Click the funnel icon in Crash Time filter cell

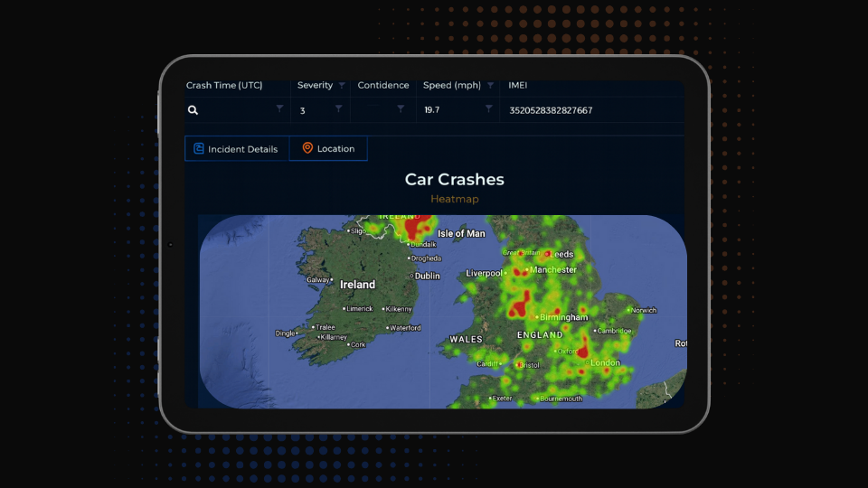point(279,109)
